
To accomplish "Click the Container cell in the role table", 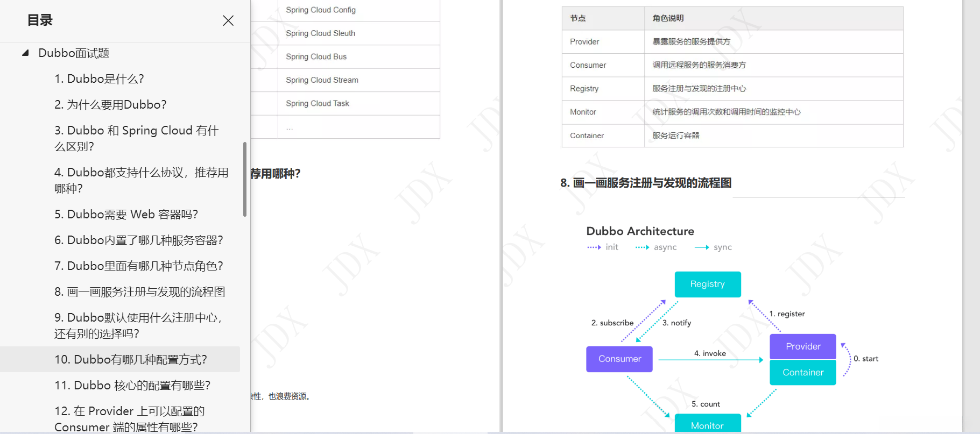I will click(603, 136).
